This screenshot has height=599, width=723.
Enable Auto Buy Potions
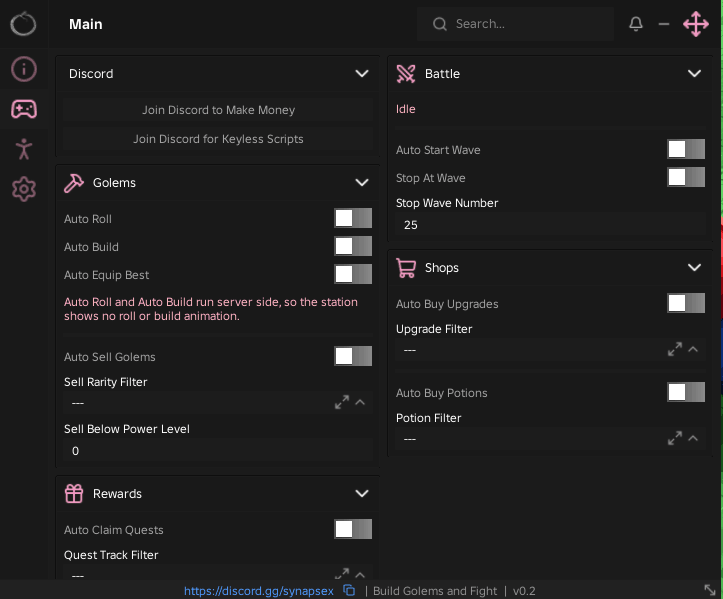[686, 392]
